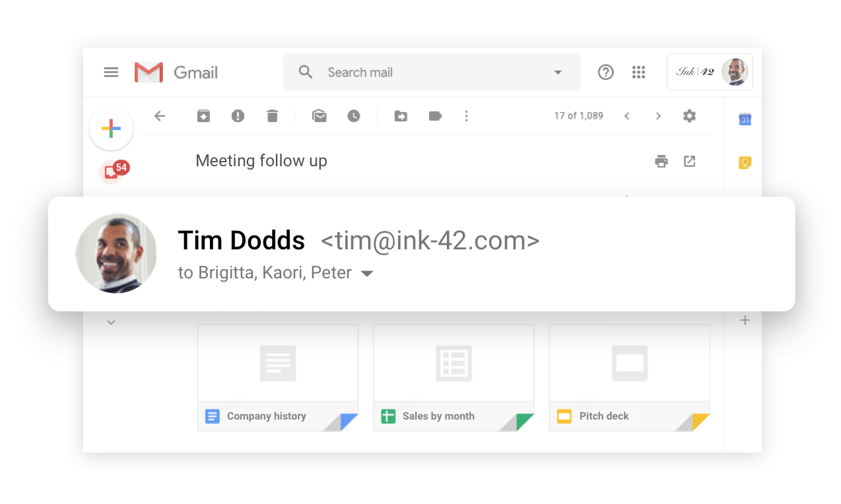Print the email with printer icon

(661, 161)
